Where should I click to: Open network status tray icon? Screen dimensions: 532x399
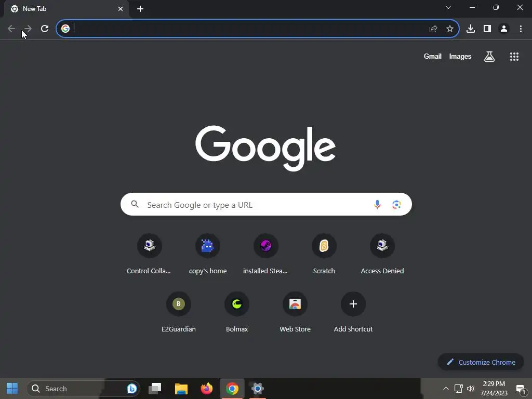[458, 389]
